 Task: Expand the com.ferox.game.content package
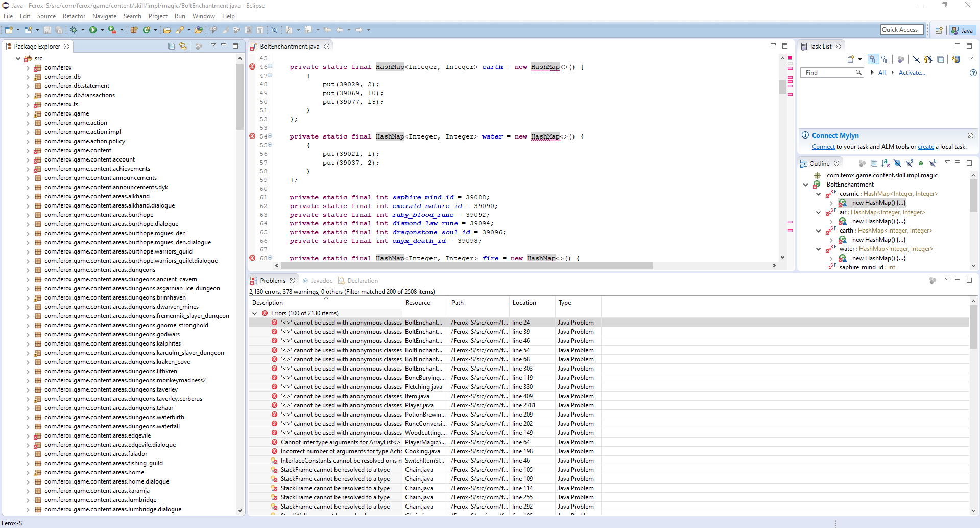(x=28, y=151)
